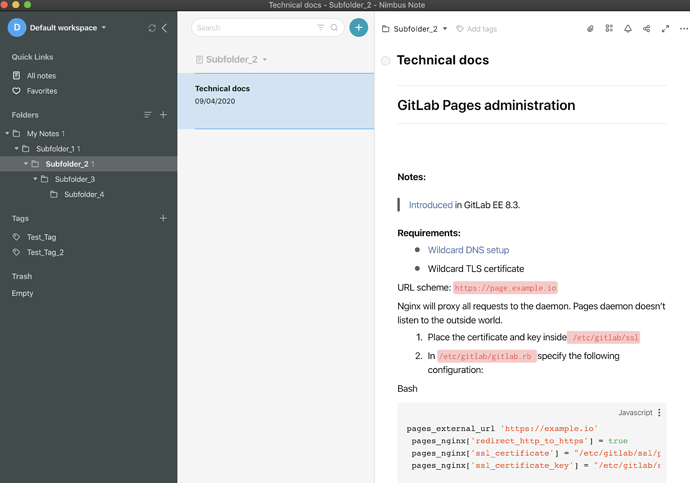Open the code block three-dot options
Image resolution: width=690 pixels, height=483 pixels.
(659, 413)
